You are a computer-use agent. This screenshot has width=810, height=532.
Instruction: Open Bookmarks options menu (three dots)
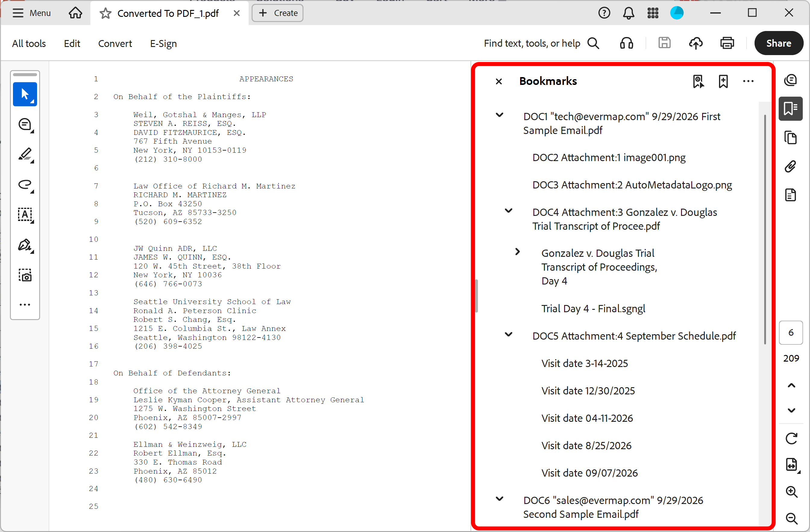(749, 81)
